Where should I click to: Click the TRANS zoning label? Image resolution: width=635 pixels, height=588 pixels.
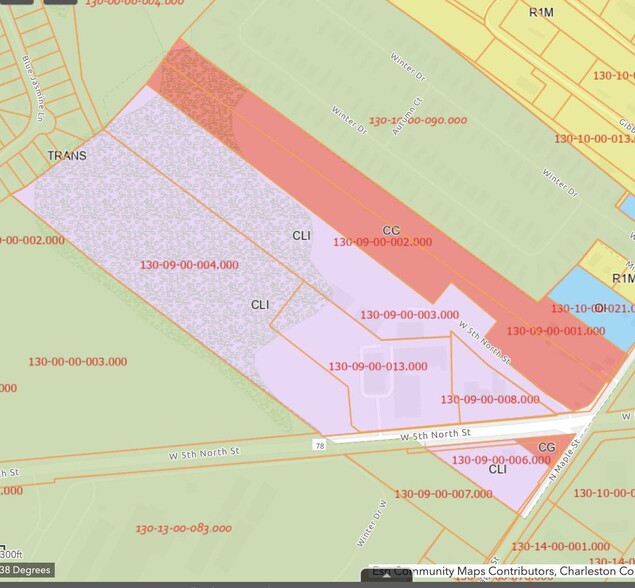[x=67, y=156]
